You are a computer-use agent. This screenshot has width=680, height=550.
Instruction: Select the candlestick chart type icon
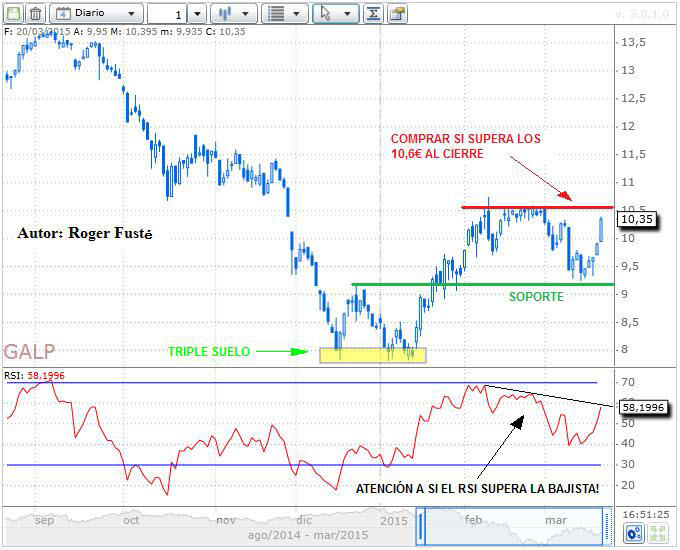point(226,14)
